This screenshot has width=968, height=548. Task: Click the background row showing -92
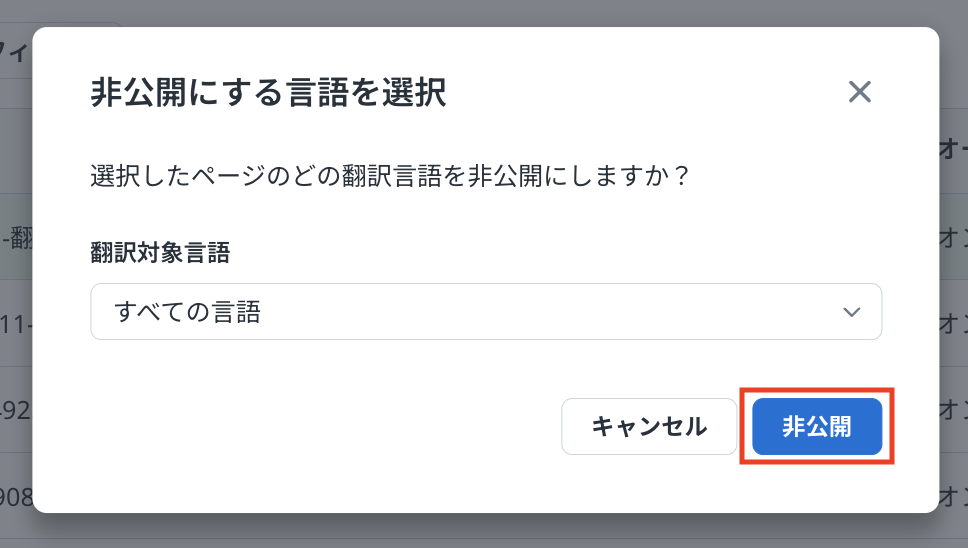point(15,409)
